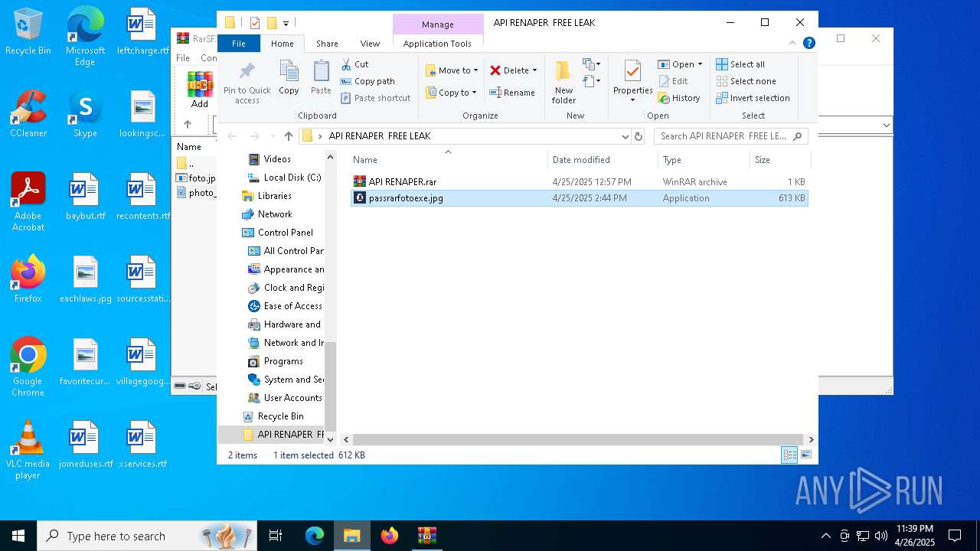
Task: Select CCleaner desktop icon
Action: [28, 114]
